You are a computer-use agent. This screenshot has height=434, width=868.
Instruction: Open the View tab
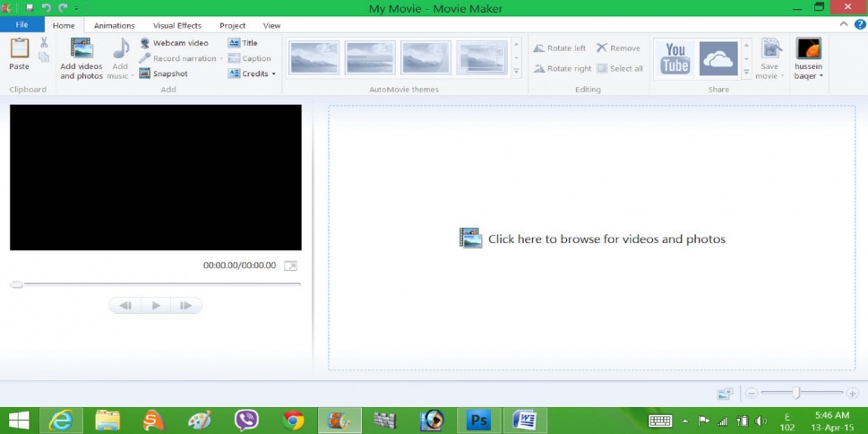271,25
